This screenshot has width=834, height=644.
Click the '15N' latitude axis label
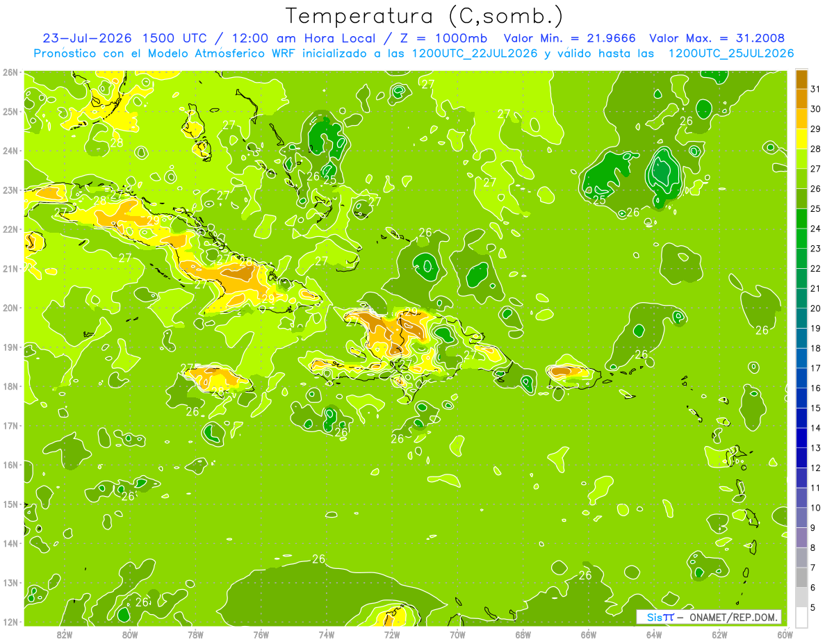click(x=11, y=504)
